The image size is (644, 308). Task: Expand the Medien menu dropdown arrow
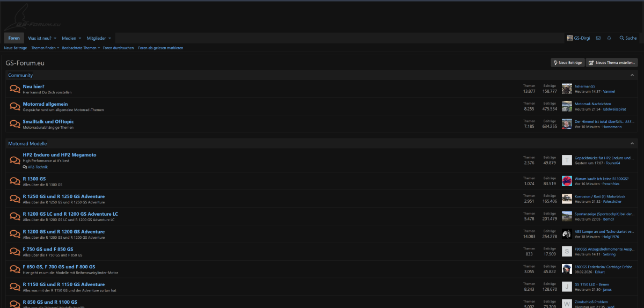coord(79,38)
